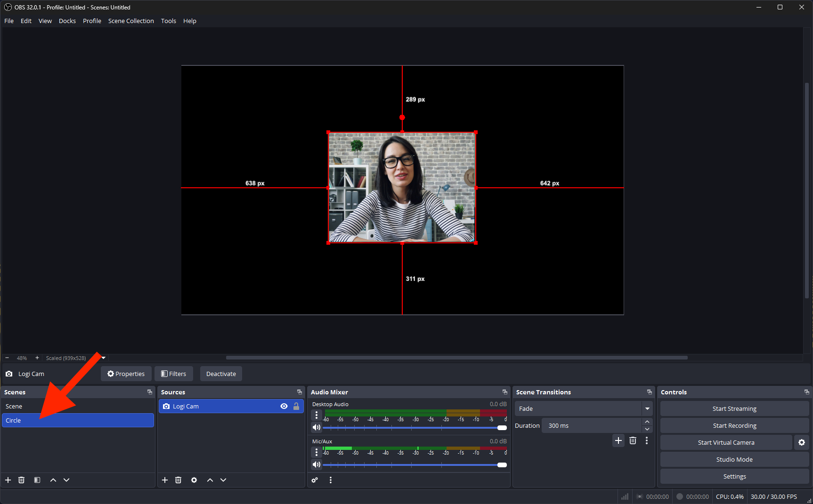Adjust the Desktop Audio volume slider
The image size is (813, 504).
[x=502, y=428]
